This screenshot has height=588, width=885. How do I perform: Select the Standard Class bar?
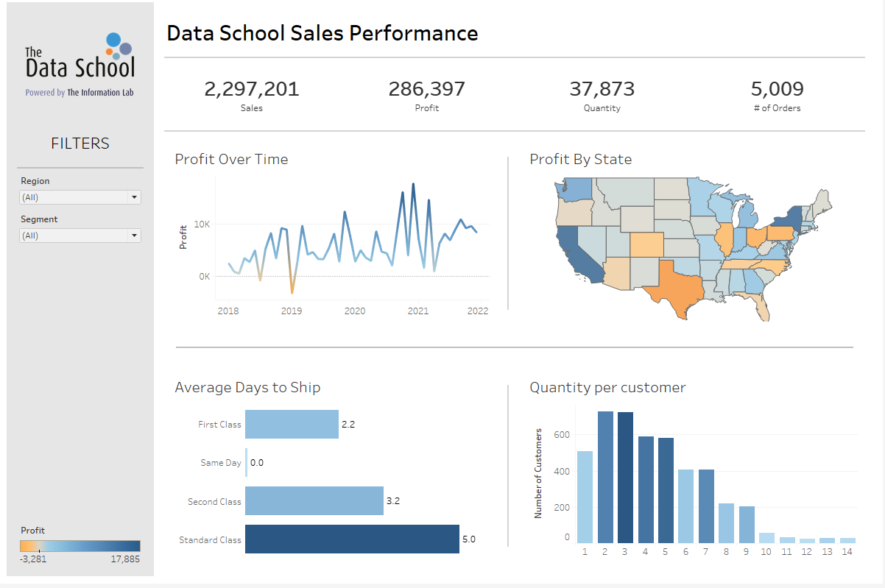[352, 539]
